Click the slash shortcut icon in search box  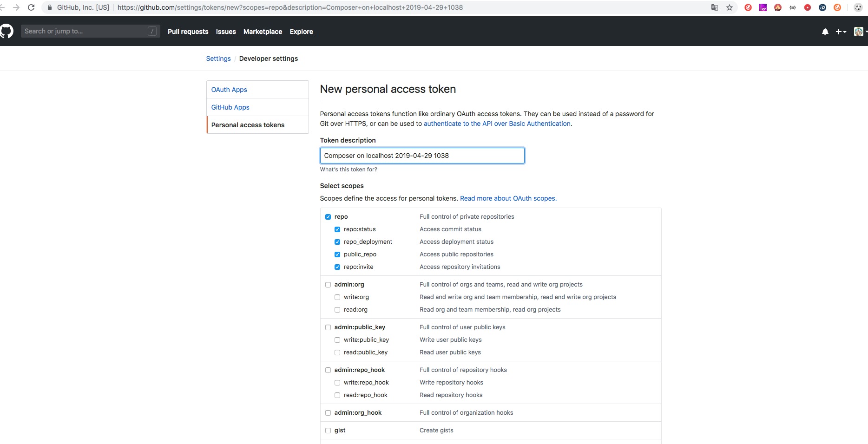tap(152, 31)
